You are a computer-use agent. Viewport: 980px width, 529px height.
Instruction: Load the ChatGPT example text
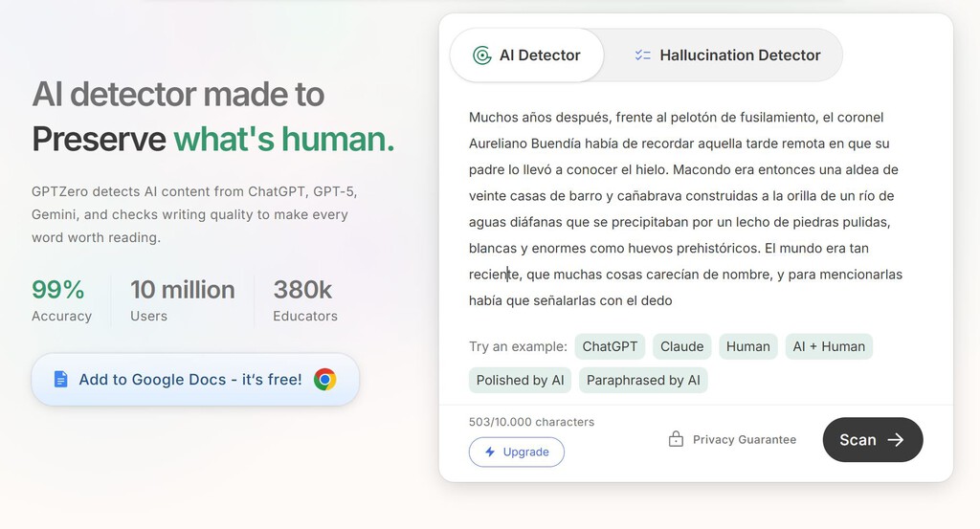coord(610,346)
